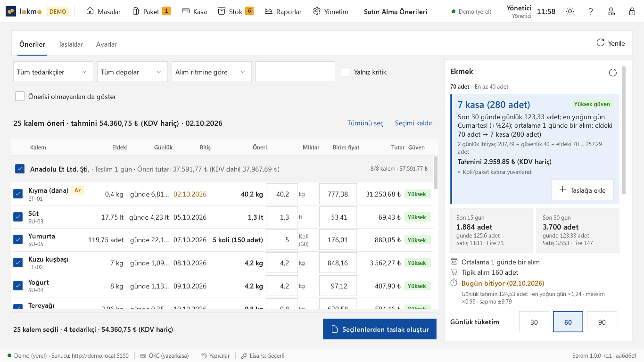Open the Tüm depolar dropdown
The width and height of the screenshot is (644, 362).
(132, 72)
